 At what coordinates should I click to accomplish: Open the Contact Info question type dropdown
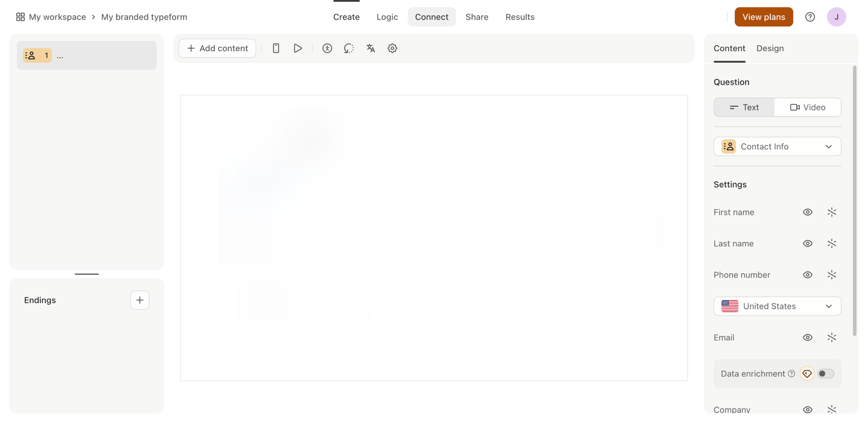(777, 146)
